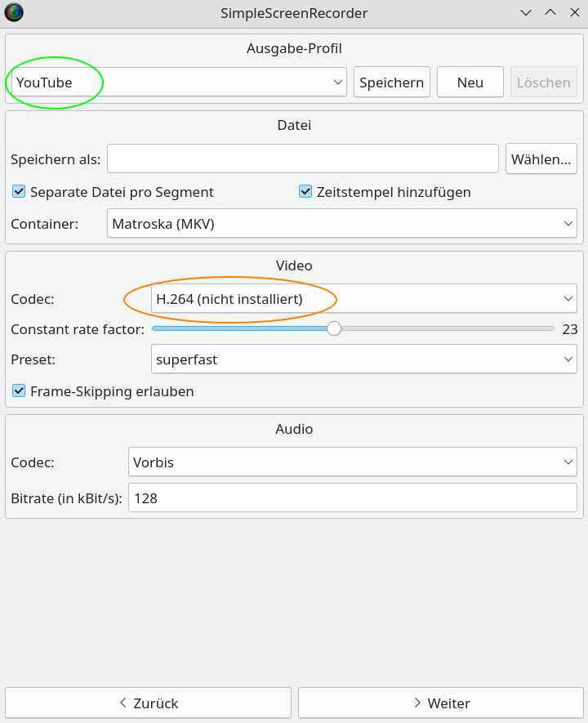
Task: Click the Speichern profile button
Action: coord(392,82)
